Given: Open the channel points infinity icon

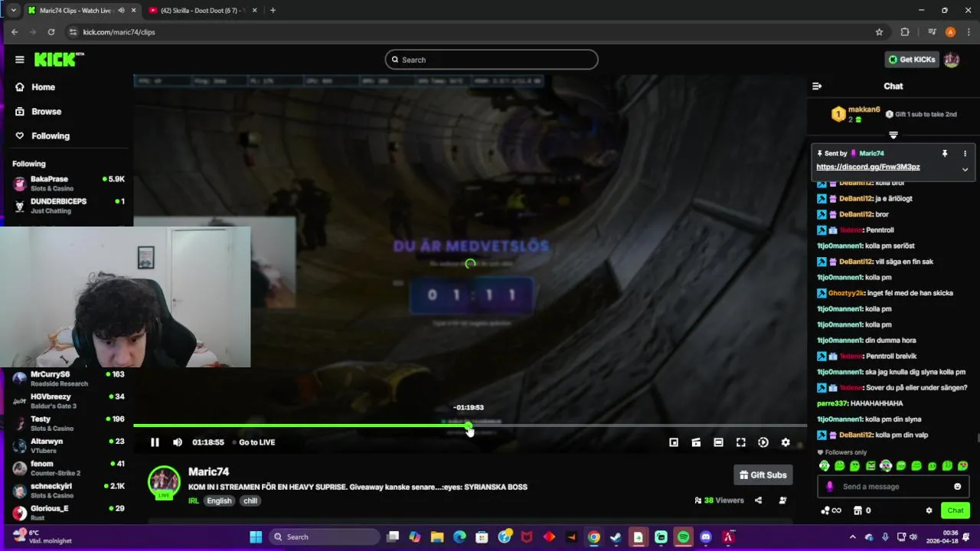Looking at the screenshot, I should pyautogui.click(x=831, y=510).
